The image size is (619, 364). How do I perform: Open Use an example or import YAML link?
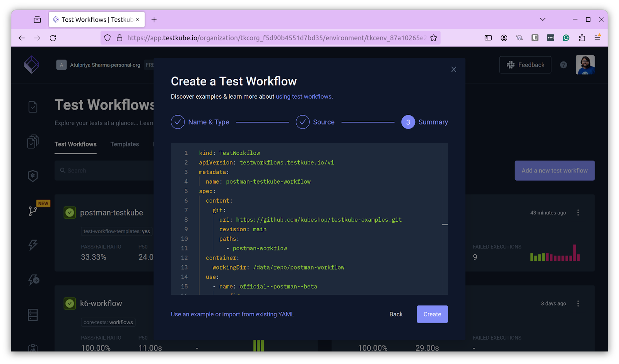pyautogui.click(x=233, y=314)
